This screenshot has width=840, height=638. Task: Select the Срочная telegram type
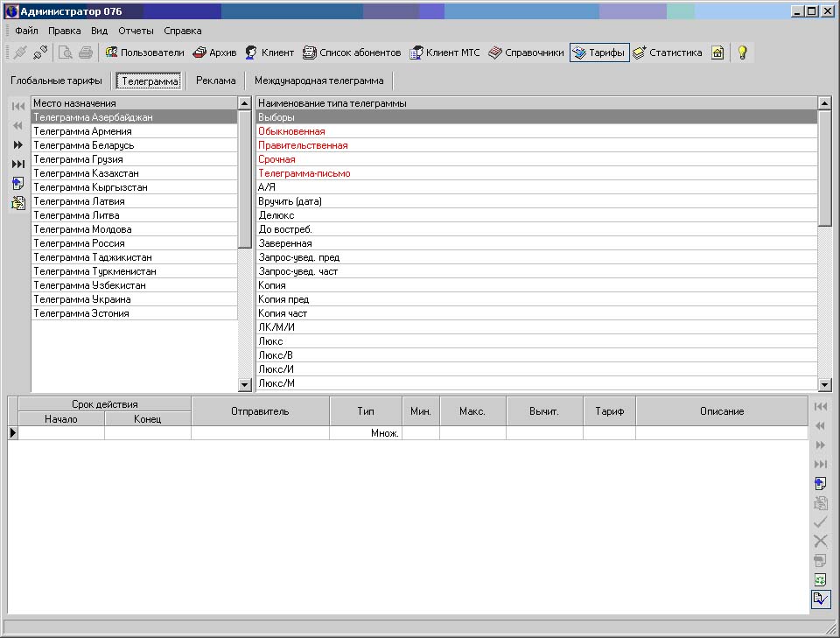tap(276, 159)
